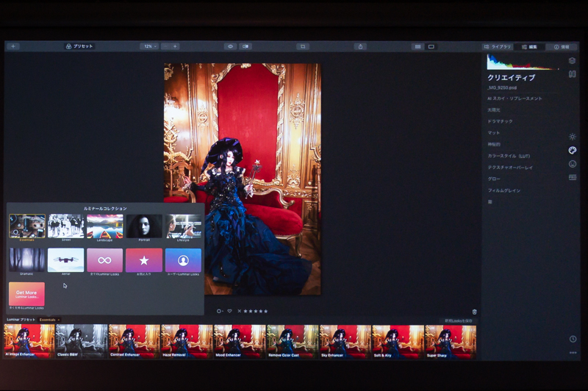Expand the カラースタイル (LUT) tool

[x=509, y=156]
